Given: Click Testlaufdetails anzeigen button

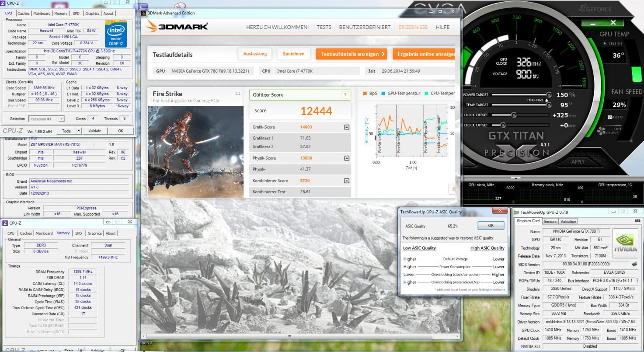Looking at the screenshot, I should [351, 54].
